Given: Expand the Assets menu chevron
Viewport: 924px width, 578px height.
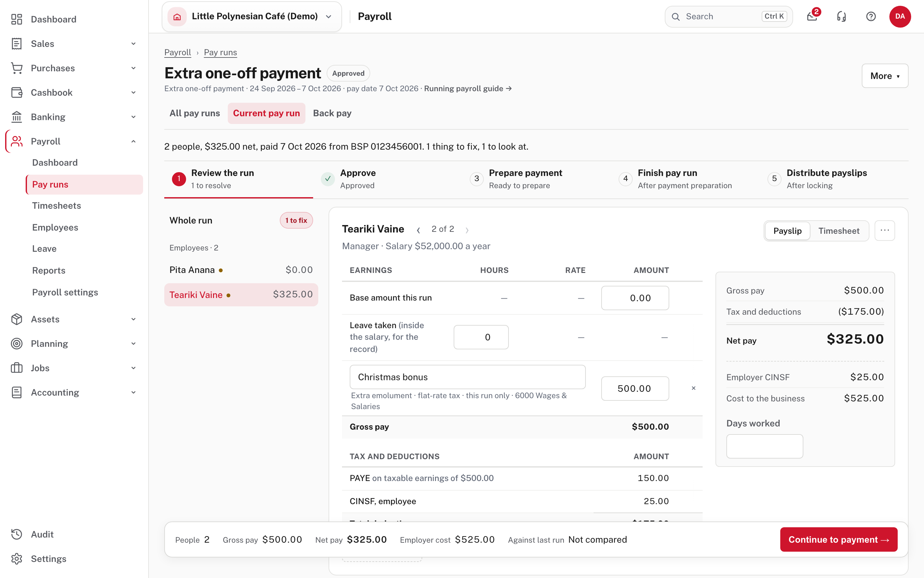Looking at the screenshot, I should (133, 319).
